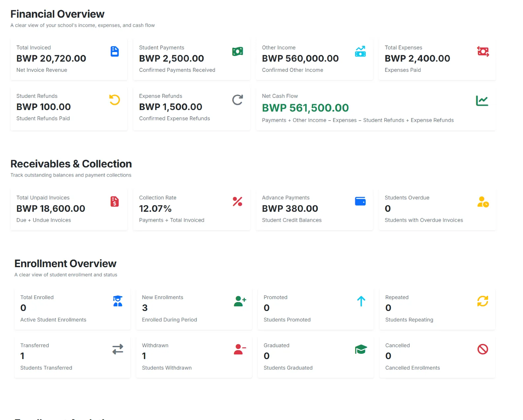523x420 pixels.
Task: Click the Promoted up-arrow icon
Action: click(361, 301)
